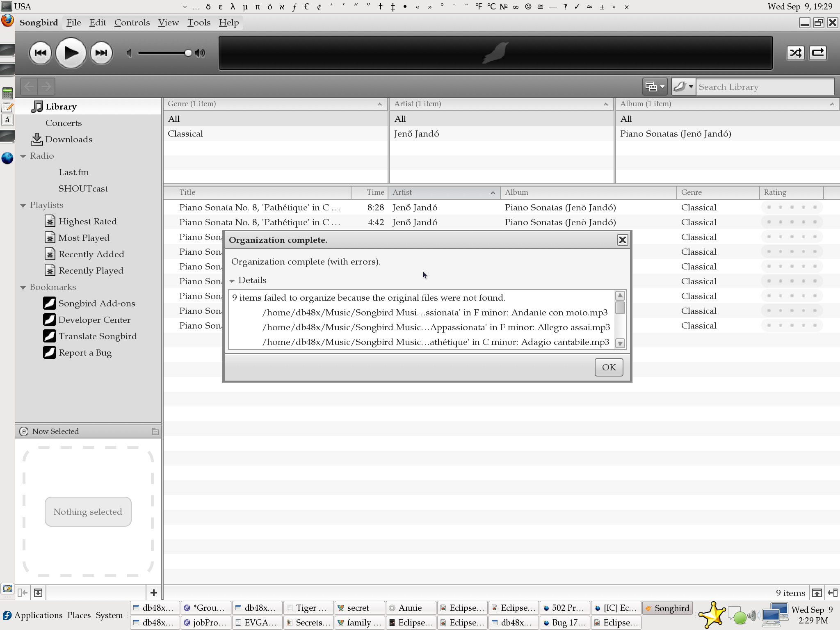This screenshot has height=630, width=840.
Task: Sort the Album filter pane header
Action: click(728, 104)
